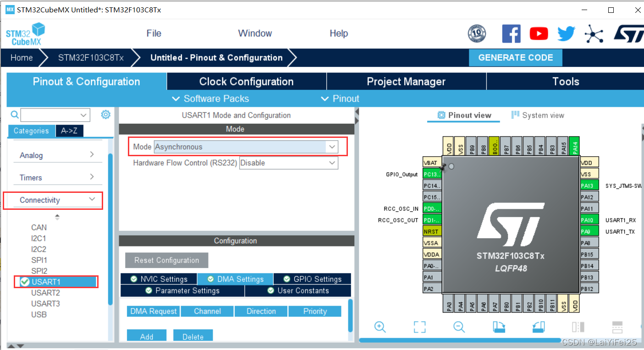Click the System view grid icon

(x=515, y=115)
